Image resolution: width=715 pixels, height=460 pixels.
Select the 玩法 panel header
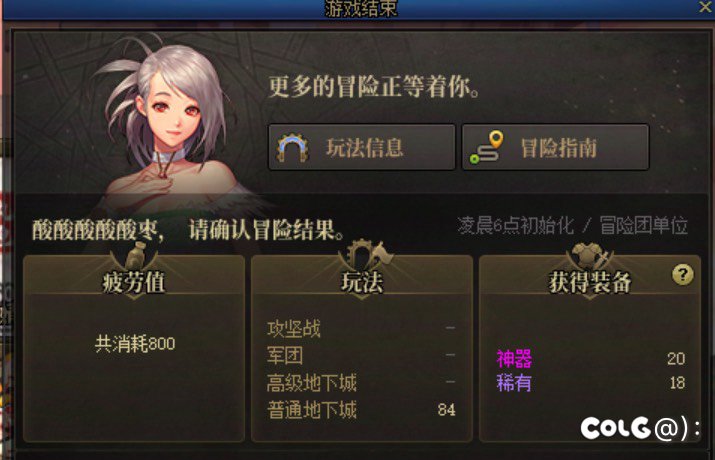point(362,282)
